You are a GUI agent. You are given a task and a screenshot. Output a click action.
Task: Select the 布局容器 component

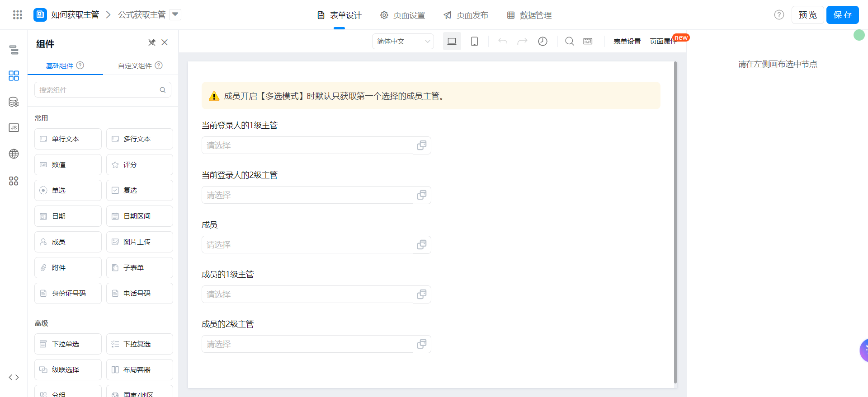point(140,370)
